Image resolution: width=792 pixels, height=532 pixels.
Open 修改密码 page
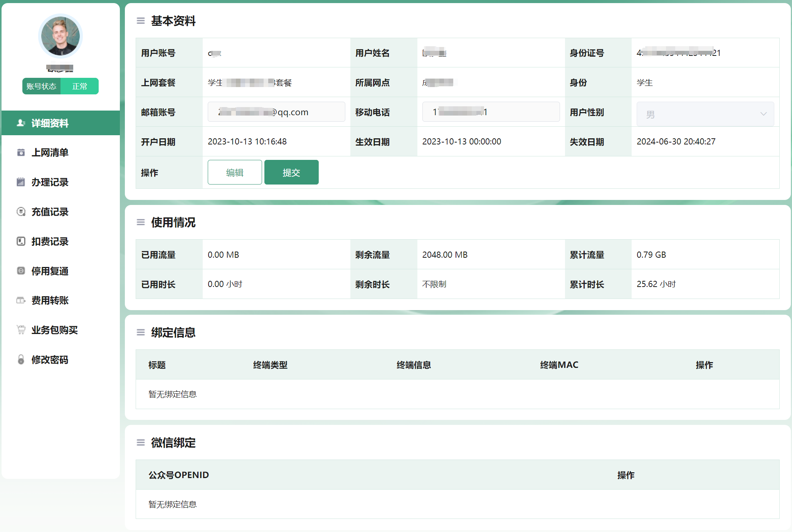coord(61,360)
